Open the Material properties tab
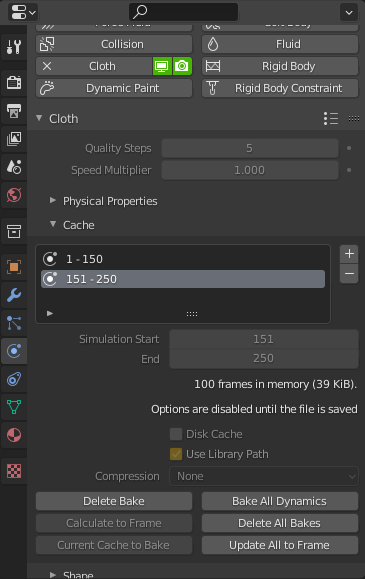This screenshot has height=579, width=365. click(14, 435)
